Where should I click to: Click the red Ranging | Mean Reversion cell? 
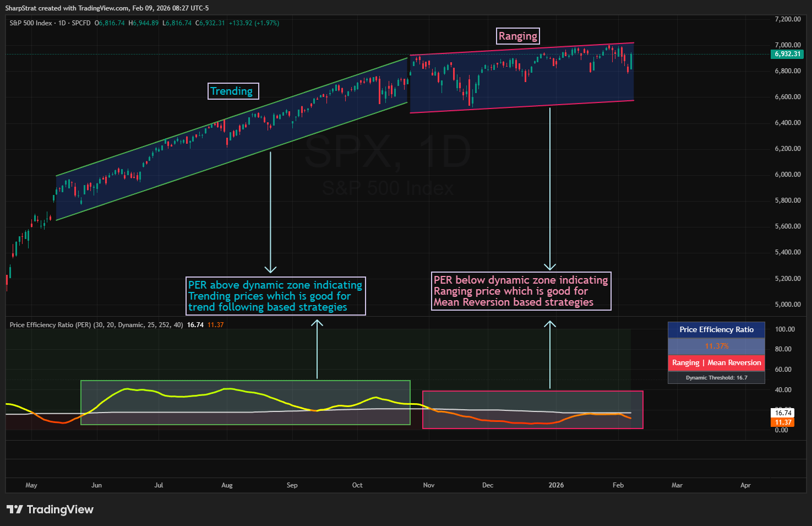point(716,363)
